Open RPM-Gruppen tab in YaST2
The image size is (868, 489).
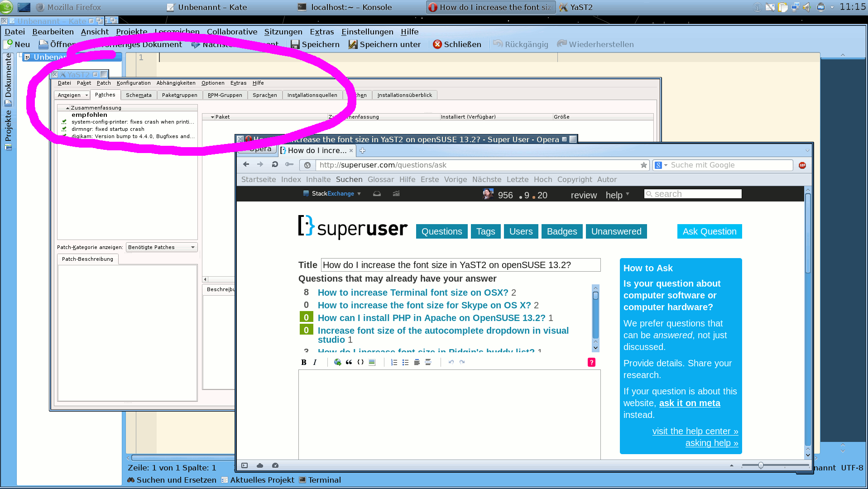(225, 95)
